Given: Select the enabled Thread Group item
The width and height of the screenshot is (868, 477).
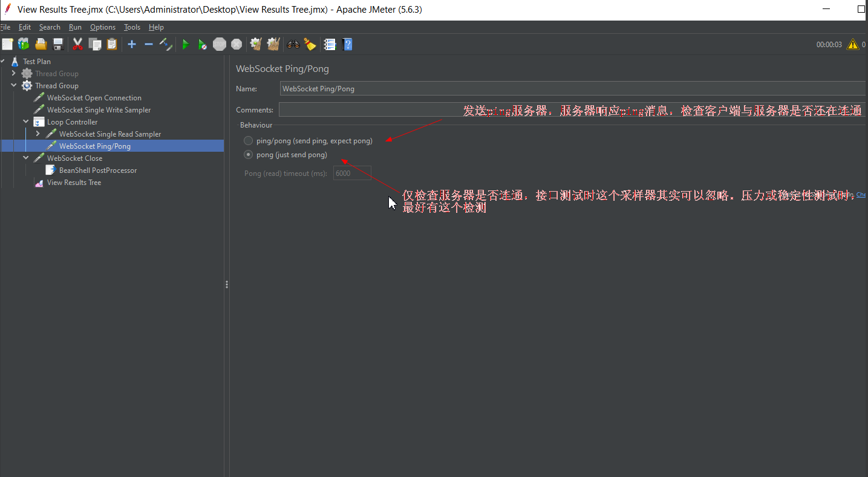Looking at the screenshot, I should pos(56,85).
